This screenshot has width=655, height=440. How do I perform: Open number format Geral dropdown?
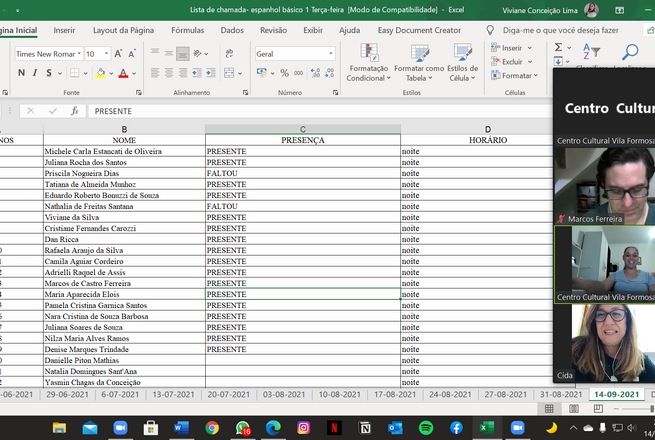tap(330, 54)
